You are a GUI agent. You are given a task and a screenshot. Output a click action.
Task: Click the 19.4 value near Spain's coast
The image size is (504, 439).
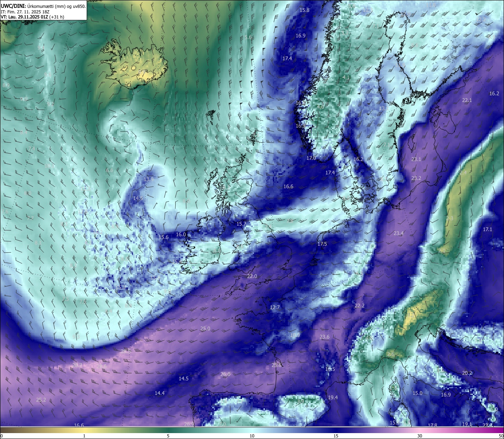click(333, 398)
